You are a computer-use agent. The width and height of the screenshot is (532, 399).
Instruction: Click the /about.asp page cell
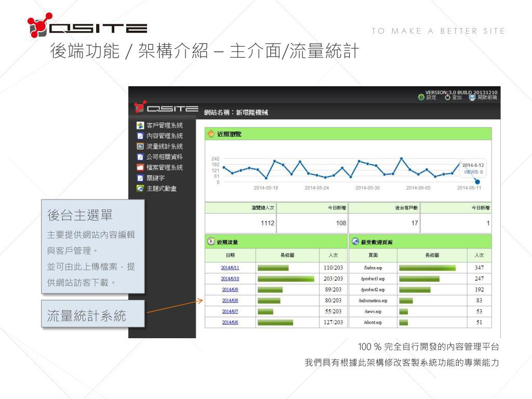pos(373,322)
